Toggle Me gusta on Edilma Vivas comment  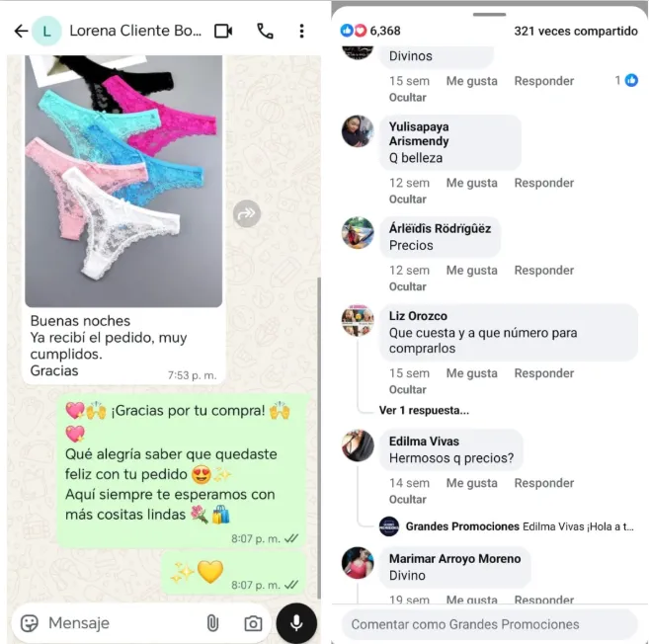(x=471, y=483)
